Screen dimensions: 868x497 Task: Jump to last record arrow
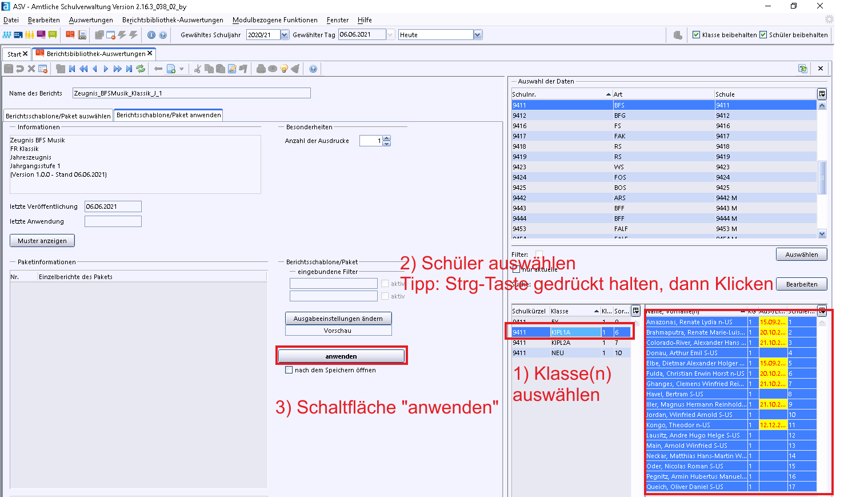click(x=129, y=69)
